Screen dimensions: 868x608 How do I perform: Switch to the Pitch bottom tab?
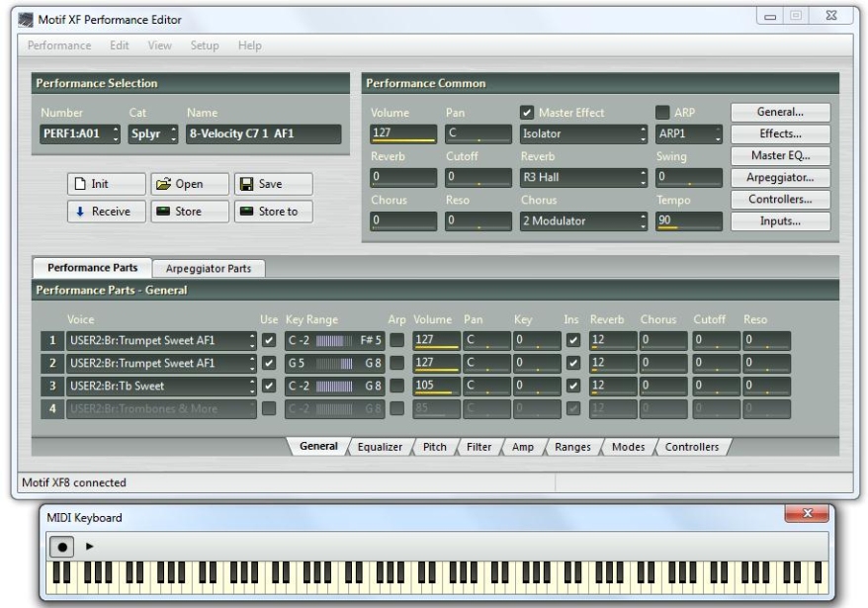click(x=435, y=447)
